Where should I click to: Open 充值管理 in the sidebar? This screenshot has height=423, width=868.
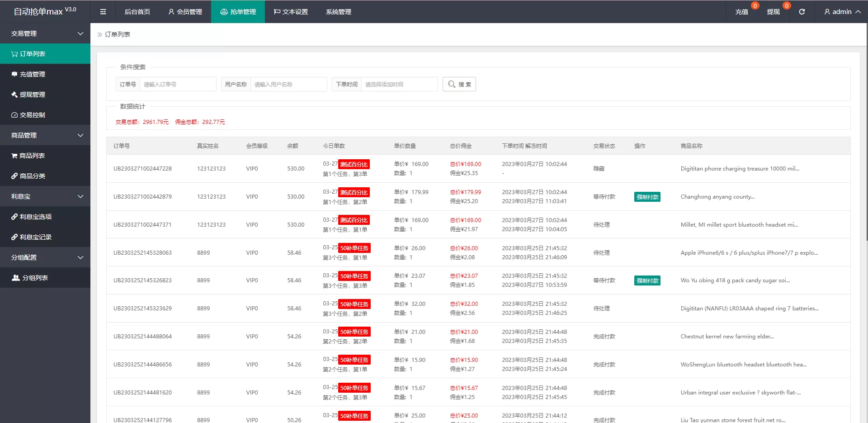click(x=32, y=74)
